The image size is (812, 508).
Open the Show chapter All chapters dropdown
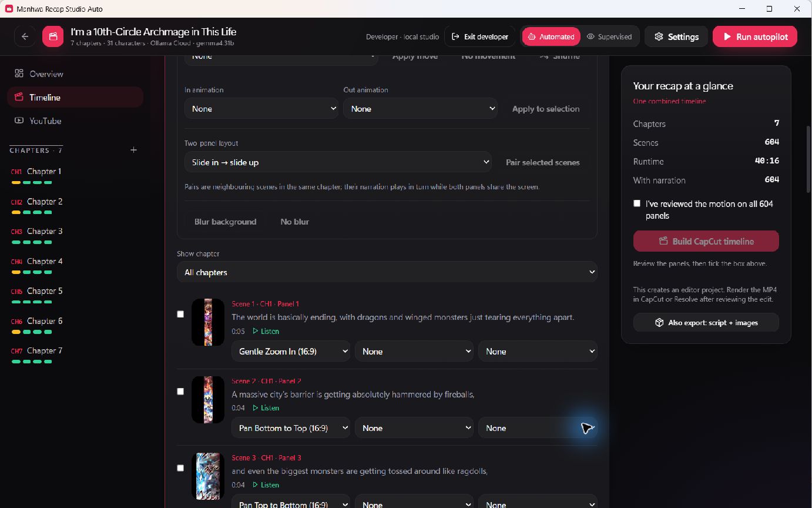(387, 272)
